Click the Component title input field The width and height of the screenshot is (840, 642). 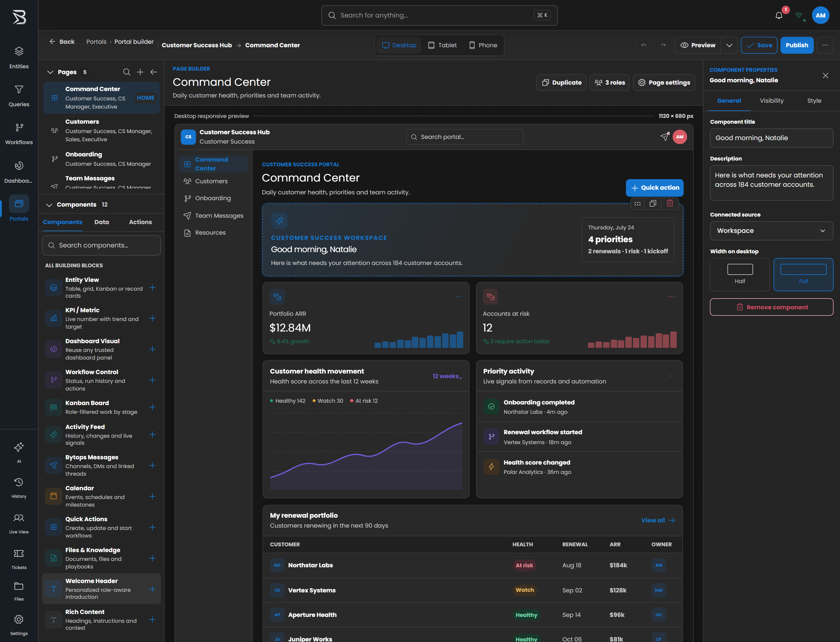point(771,138)
